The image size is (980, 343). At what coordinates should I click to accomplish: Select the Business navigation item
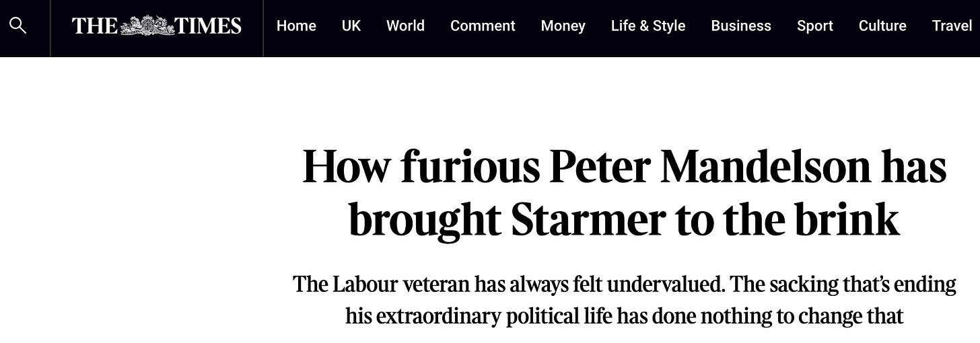click(741, 26)
